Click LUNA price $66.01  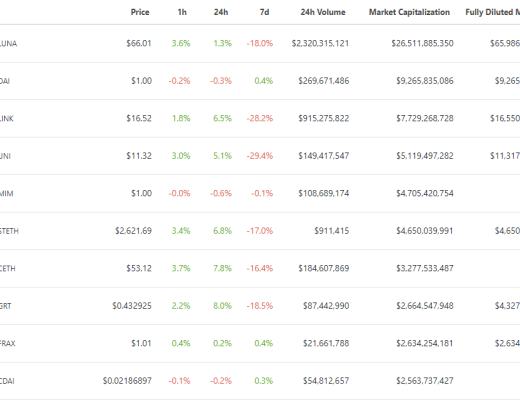click(x=139, y=43)
